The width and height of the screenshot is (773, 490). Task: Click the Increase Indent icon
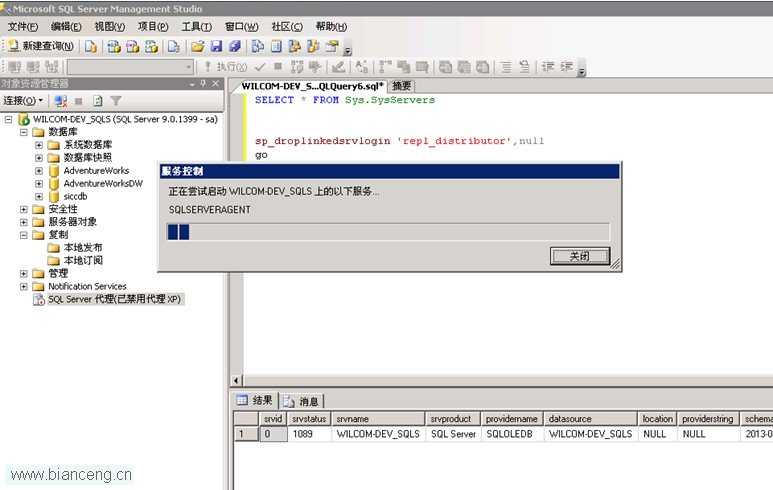(x=566, y=67)
